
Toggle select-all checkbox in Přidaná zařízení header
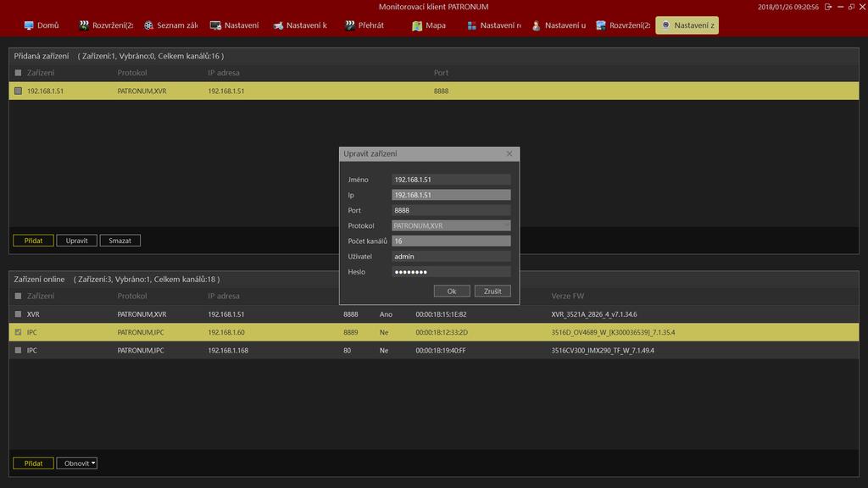[19, 73]
